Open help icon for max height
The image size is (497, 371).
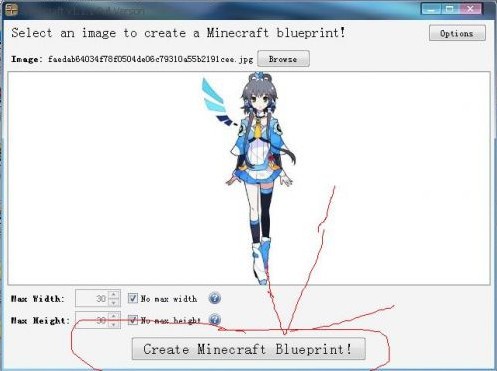point(215,320)
